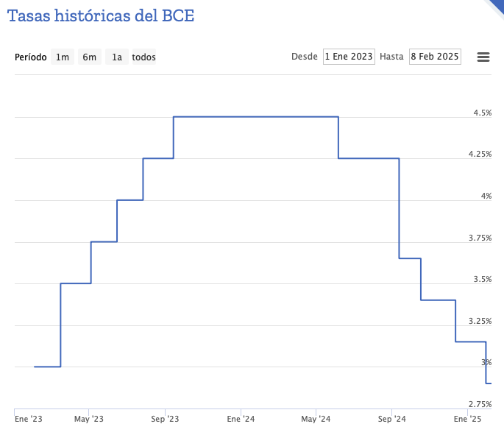Click the Ene '25 x-axis label

(x=467, y=419)
